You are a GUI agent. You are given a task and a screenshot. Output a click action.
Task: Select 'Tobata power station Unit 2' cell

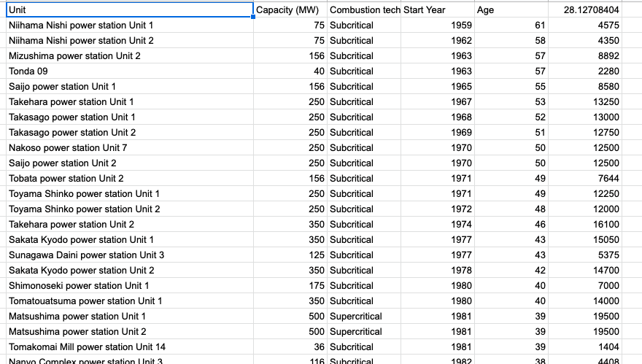pos(130,179)
